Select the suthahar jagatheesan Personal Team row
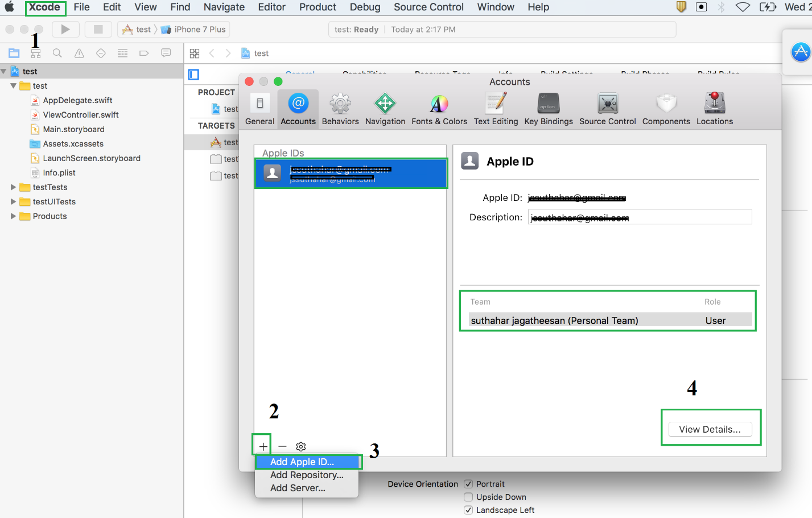Image resolution: width=812 pixels, height=518 pixels. pyautogui.click(x=611, y=320)
